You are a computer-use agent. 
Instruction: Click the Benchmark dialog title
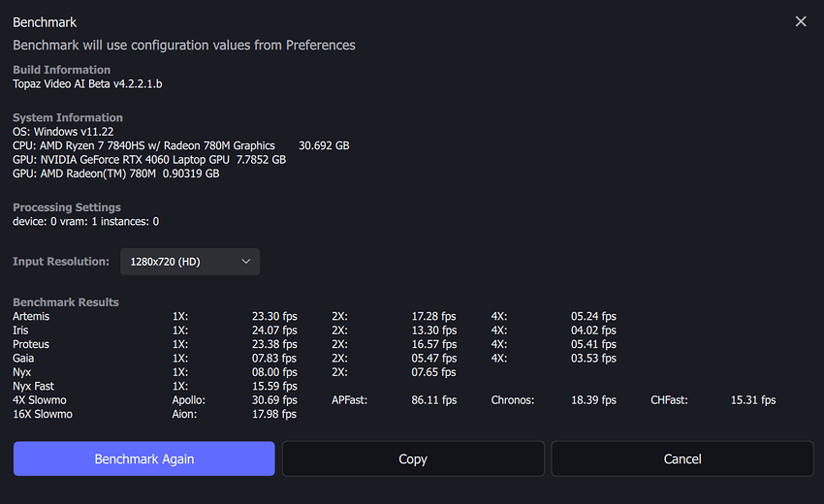point(45,22)
